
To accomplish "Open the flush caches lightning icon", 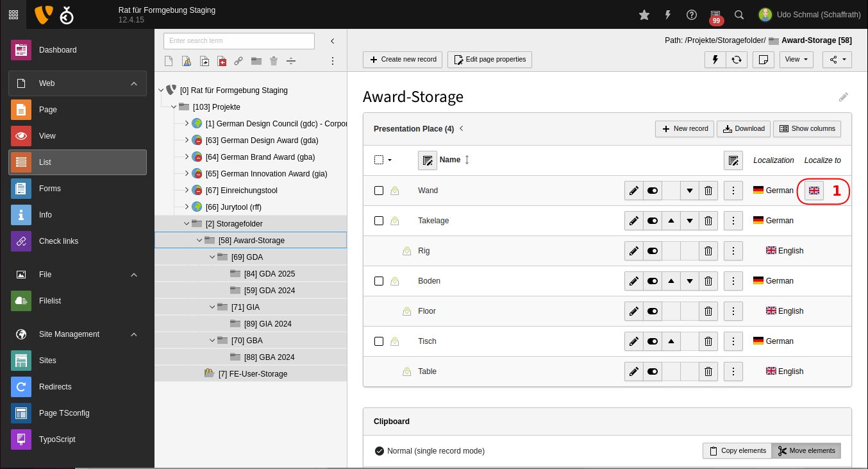I will coord(668,15).
